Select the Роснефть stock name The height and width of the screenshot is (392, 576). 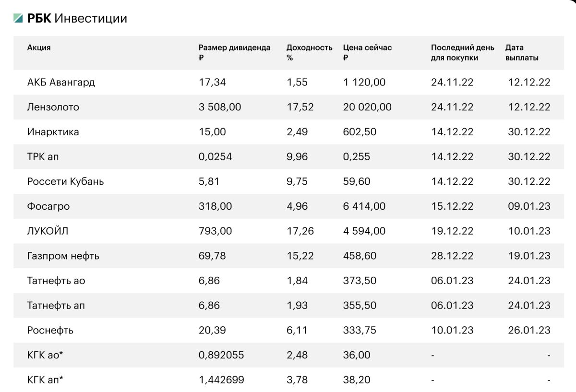[x=50, y=331]
